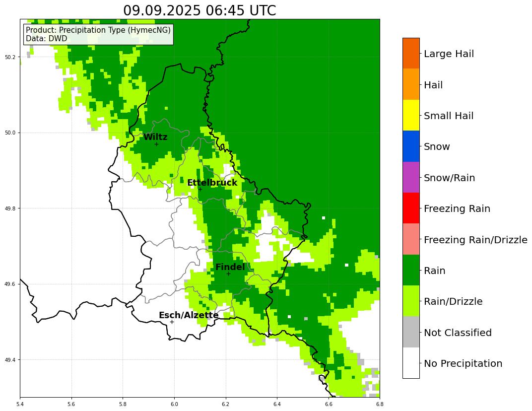Click the plus marker below Wiltz

[x=156, y=144]
